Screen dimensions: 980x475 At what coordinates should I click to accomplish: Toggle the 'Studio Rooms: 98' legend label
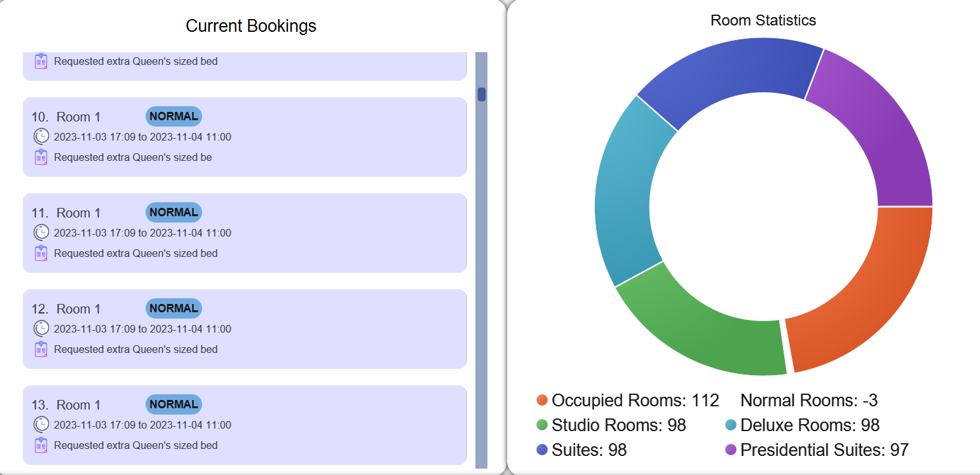pyautogui.click(x=619, y=425)
